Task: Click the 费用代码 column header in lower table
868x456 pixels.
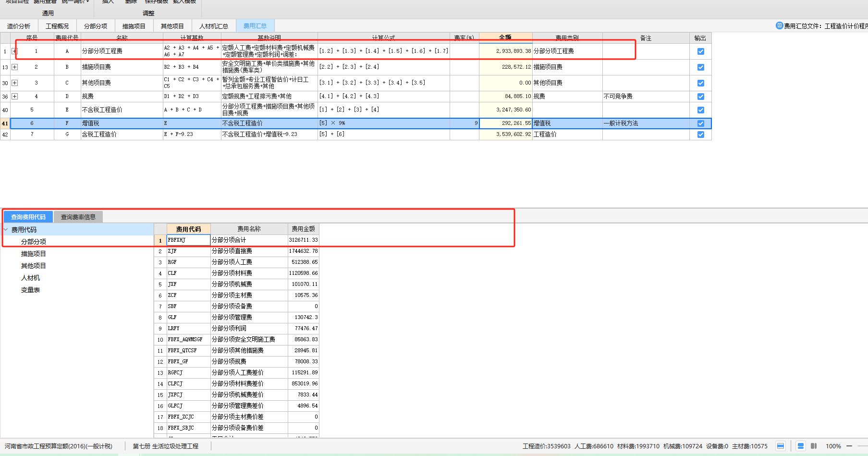Action: [x=188, y=229]
